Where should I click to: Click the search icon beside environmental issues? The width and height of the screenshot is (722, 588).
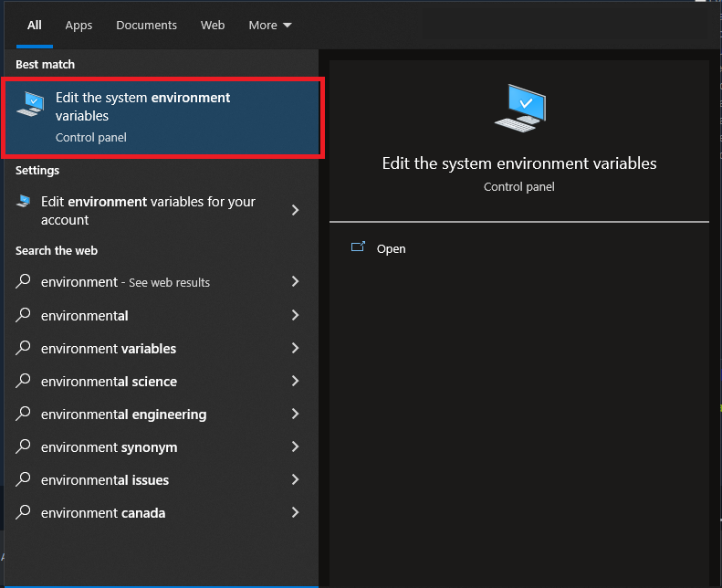click(25, 479)
